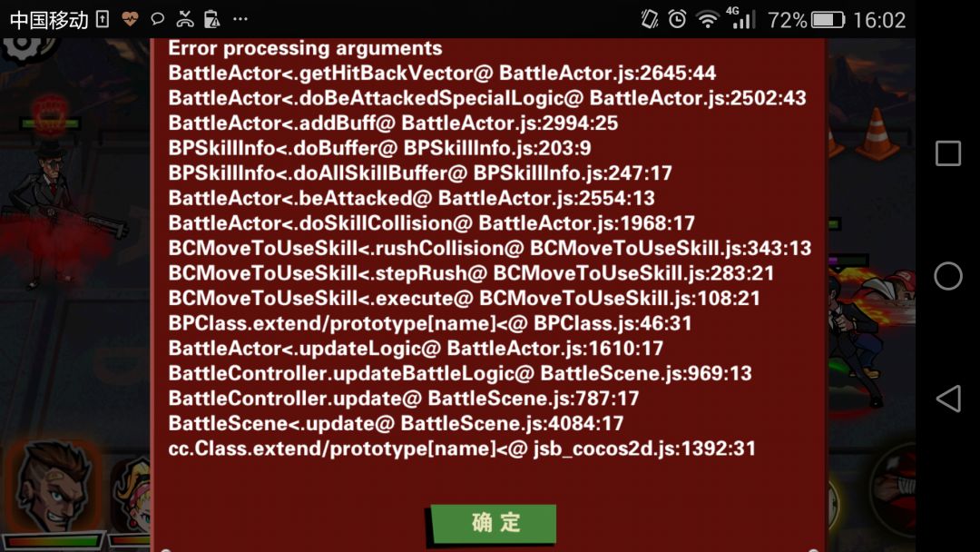Tap the chat bubble notification icon

click(x=158, y=19)
